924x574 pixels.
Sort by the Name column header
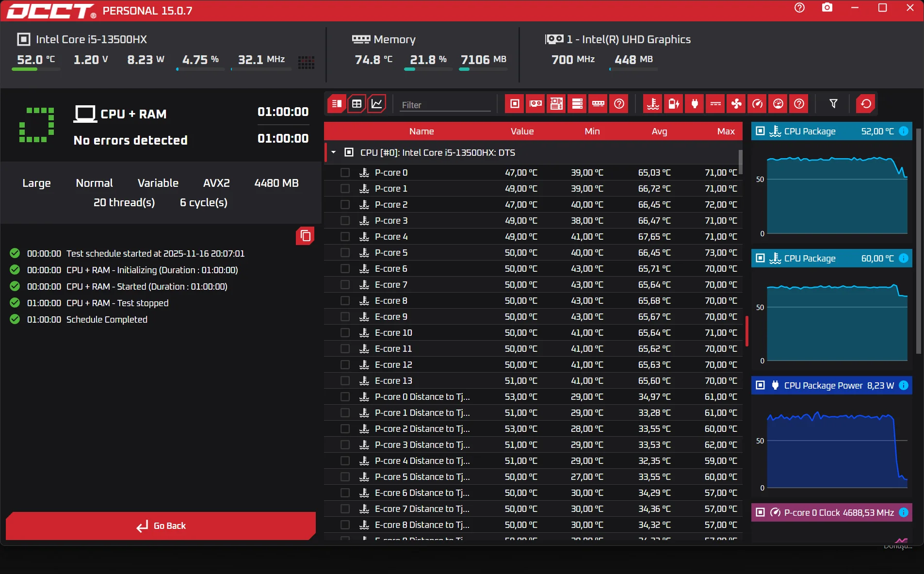(x=421, y=131)
